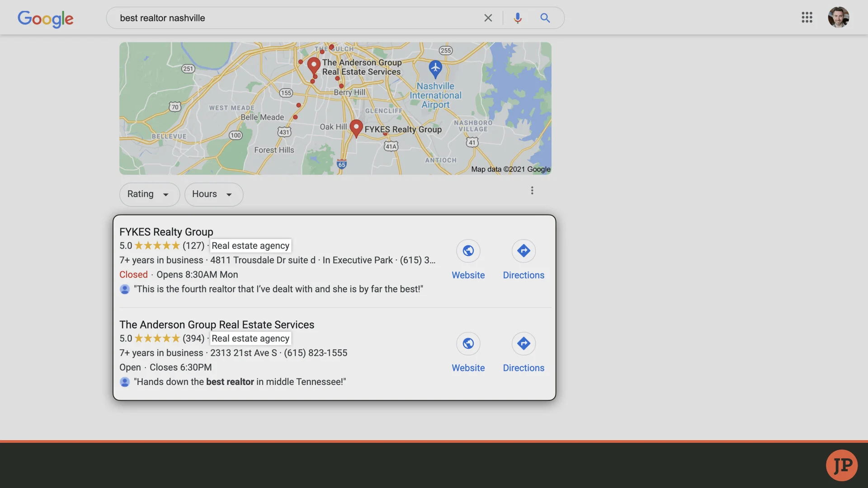
Task: Click the JP badge in corner
Action: click(x=842, y=465)
